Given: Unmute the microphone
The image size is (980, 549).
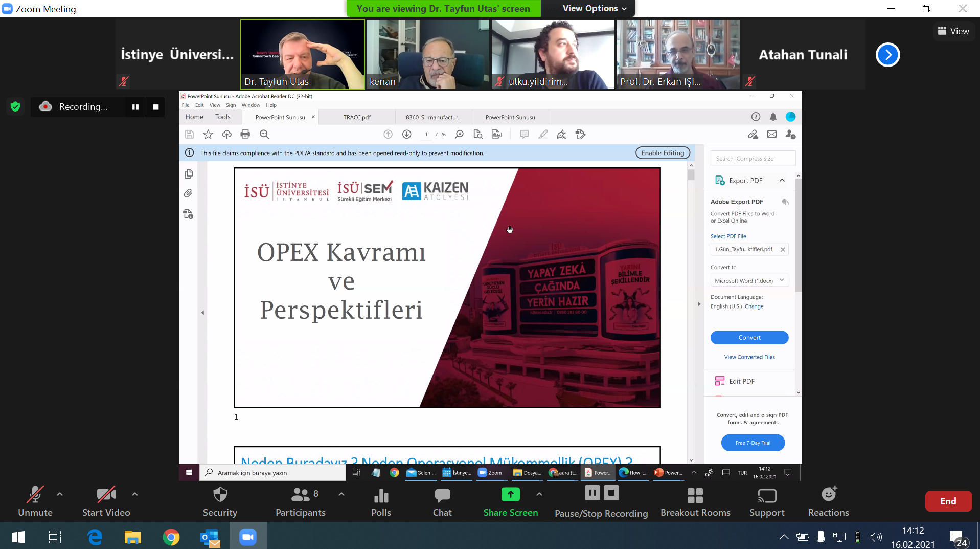Looking at the screenshot, I should [x=35, y=495].
